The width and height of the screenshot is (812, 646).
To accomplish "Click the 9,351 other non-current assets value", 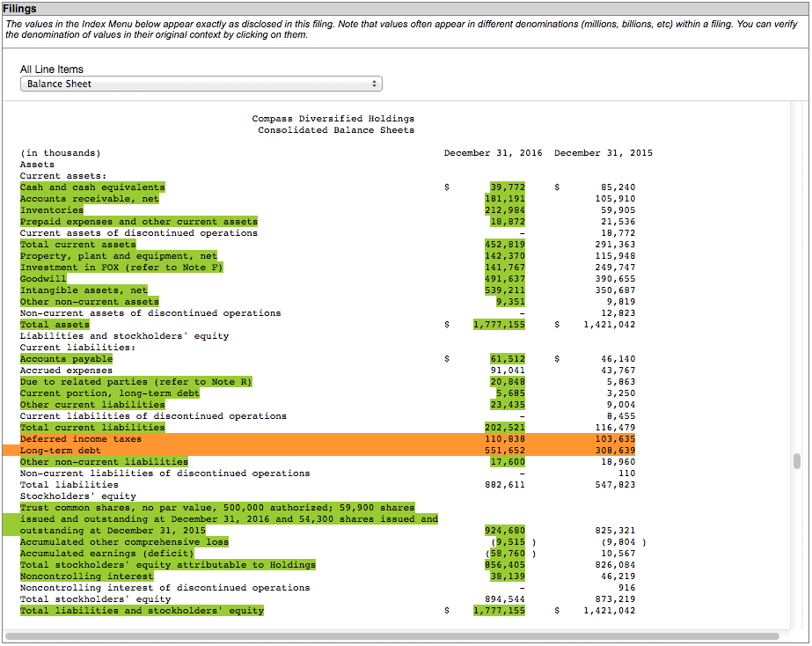I will [510, 302].
